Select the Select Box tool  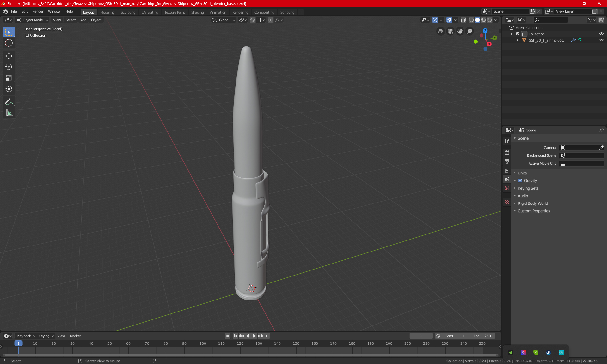(x=9, y=32)
